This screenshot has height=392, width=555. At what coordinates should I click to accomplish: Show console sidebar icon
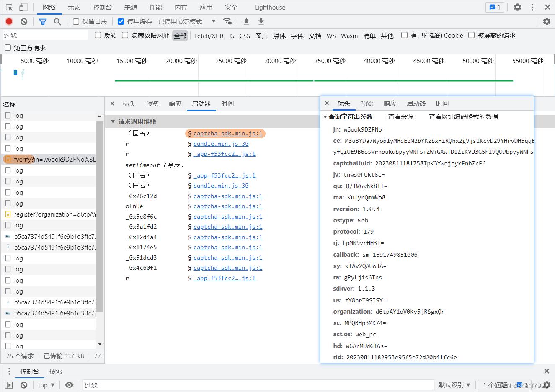click(9, 385)
